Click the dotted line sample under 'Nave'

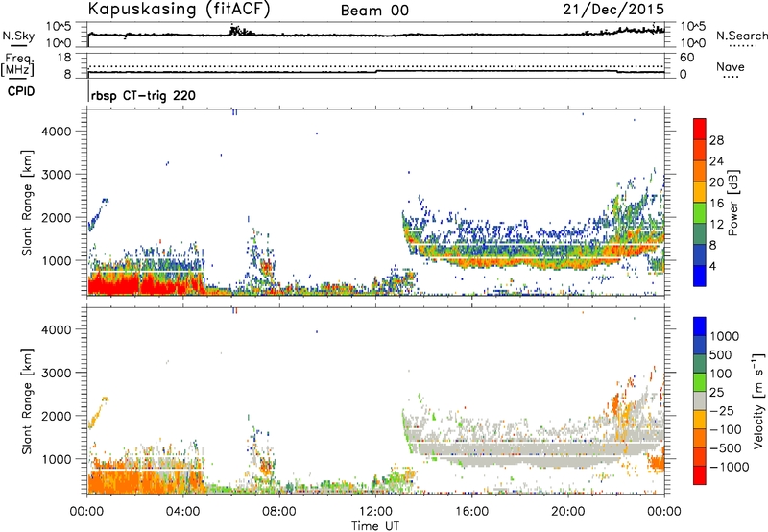tap(731, 78)
